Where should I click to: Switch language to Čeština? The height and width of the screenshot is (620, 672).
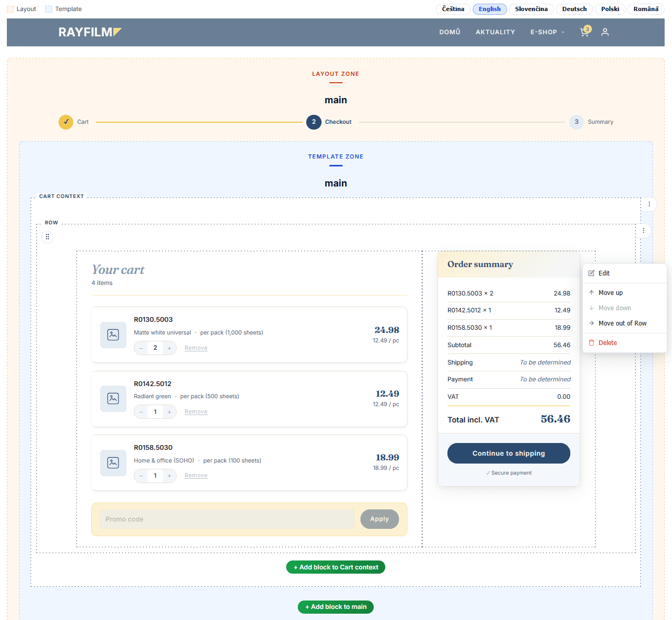click(x=453, y=9)
